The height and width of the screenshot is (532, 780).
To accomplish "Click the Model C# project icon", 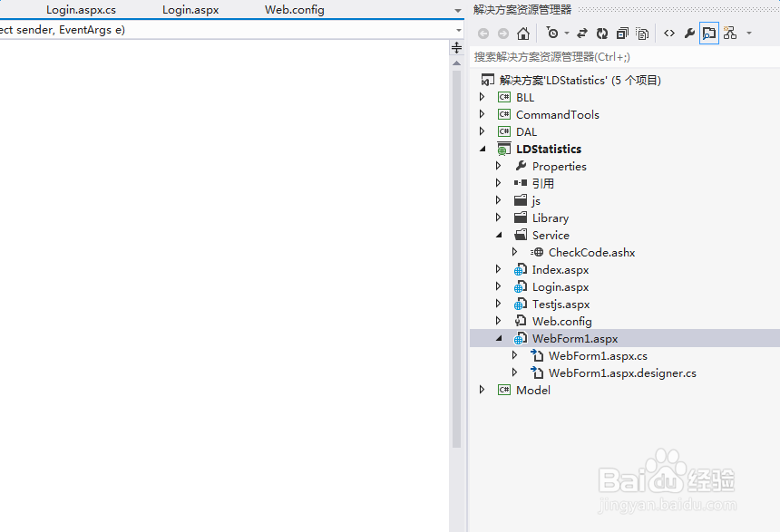I will (504, 390).
